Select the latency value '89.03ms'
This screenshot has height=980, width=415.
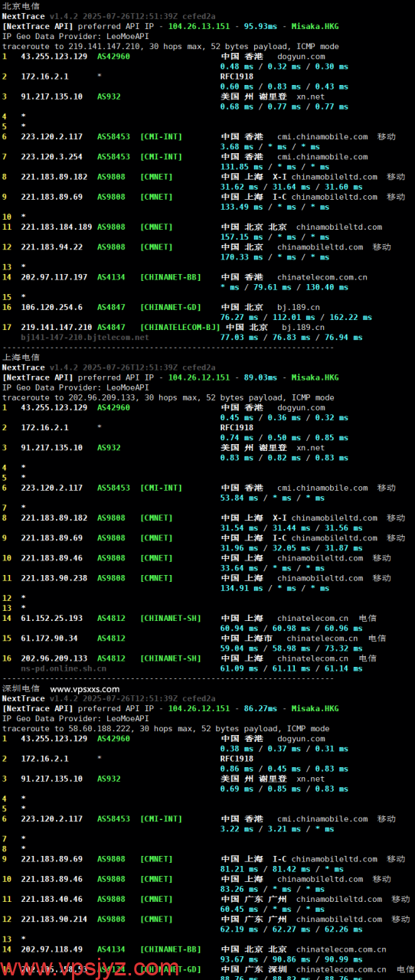261,377
